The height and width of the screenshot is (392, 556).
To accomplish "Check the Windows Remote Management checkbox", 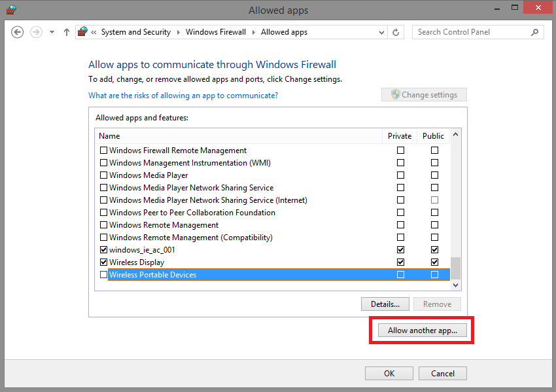I will click(103, 225).
